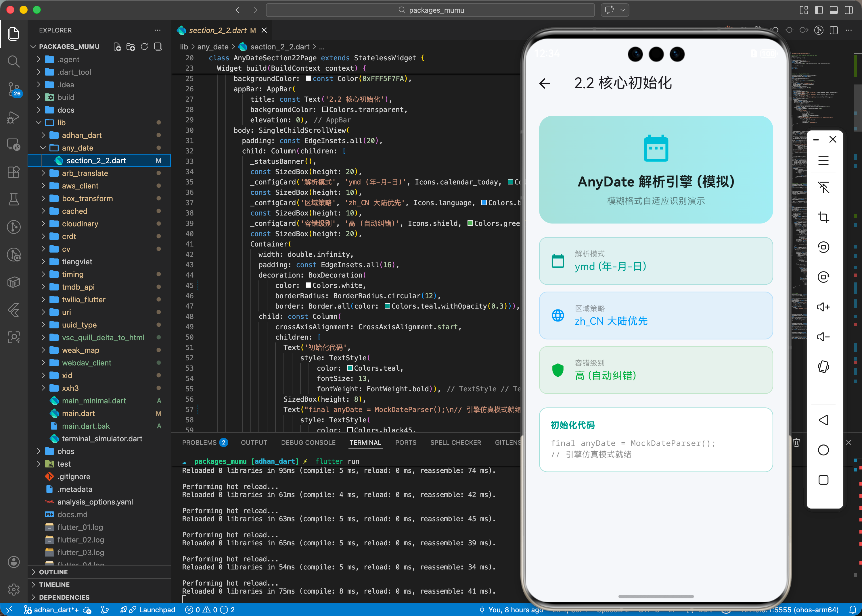The width and height of the screenshot is (862, 616).
Task: Toggle the bottom Panel layout button
Action: tap(834, 10)
